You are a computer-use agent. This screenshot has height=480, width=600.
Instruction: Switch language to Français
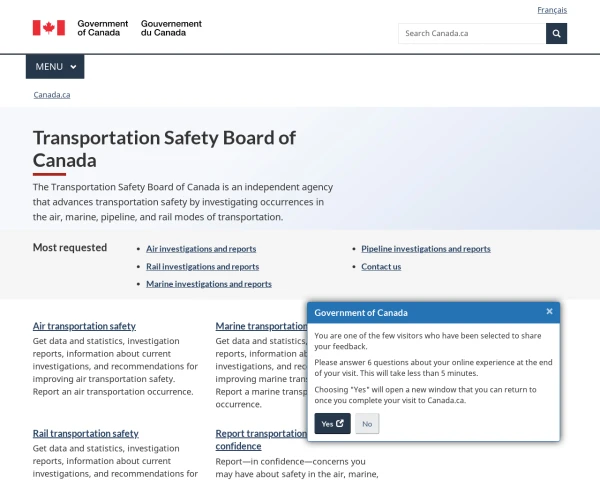tap(552, 10)
